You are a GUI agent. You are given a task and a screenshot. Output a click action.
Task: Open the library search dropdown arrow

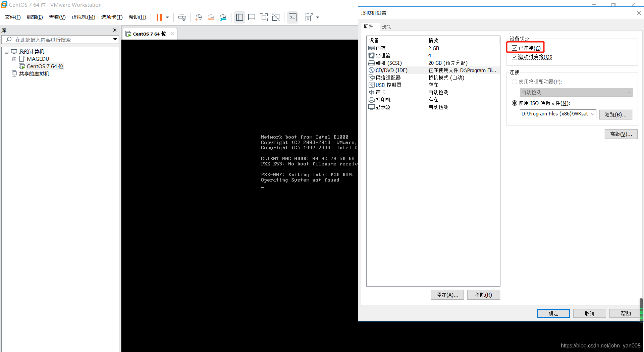tap(115, 40)
